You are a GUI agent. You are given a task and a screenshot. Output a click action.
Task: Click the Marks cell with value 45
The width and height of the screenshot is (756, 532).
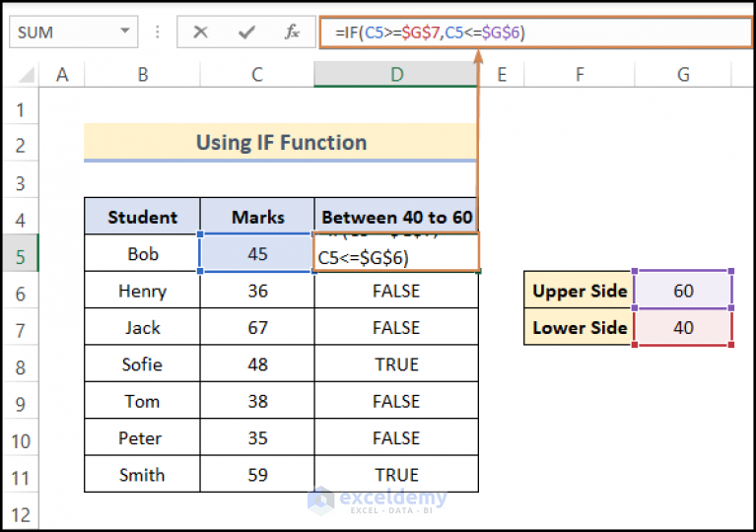coord(257,254)
